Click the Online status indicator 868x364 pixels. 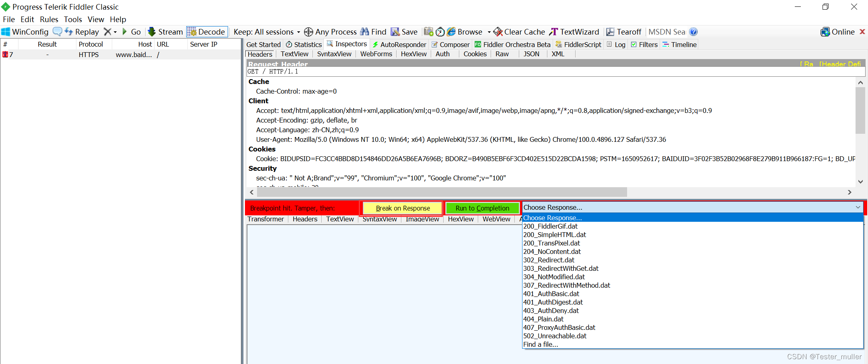click(838, 32)
